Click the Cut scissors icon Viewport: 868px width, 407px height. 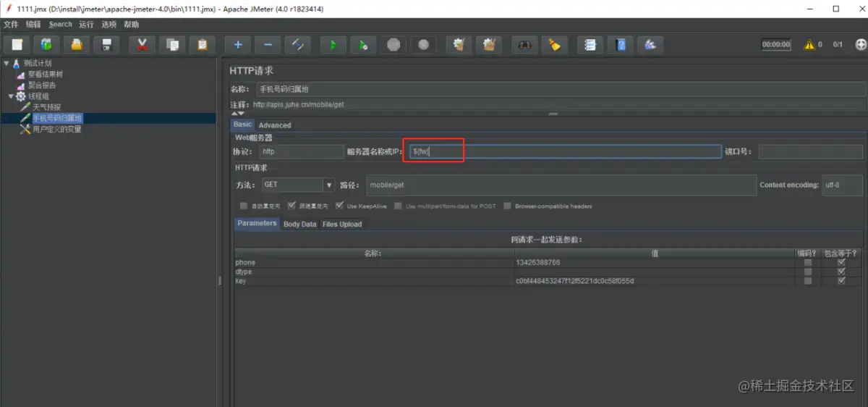pos(142,45)
